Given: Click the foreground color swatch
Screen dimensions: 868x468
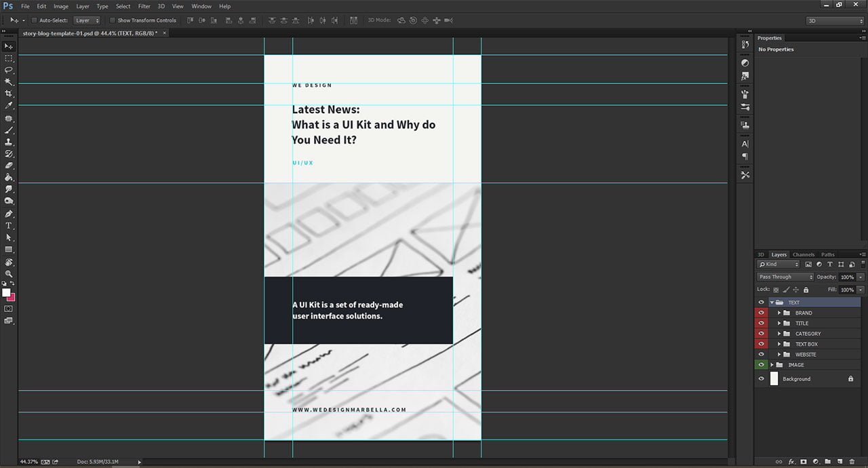Looking at the screenshot, I should point(6,292).
